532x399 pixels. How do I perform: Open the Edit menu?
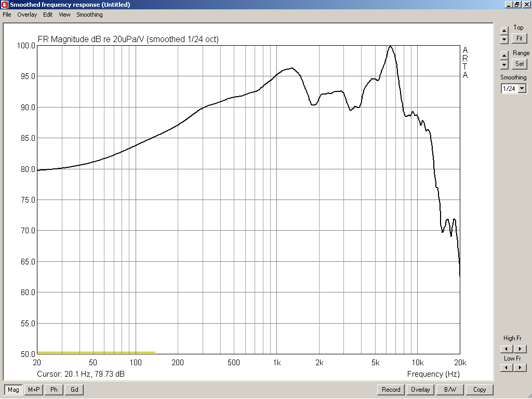point(48,15)
